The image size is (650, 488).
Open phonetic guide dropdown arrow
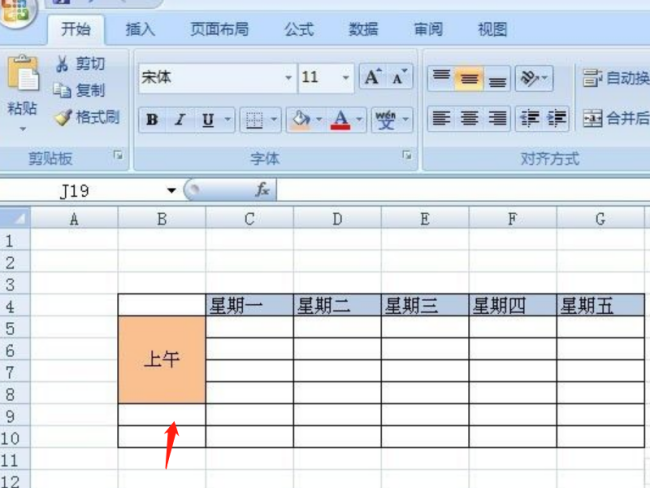point(406,120)
